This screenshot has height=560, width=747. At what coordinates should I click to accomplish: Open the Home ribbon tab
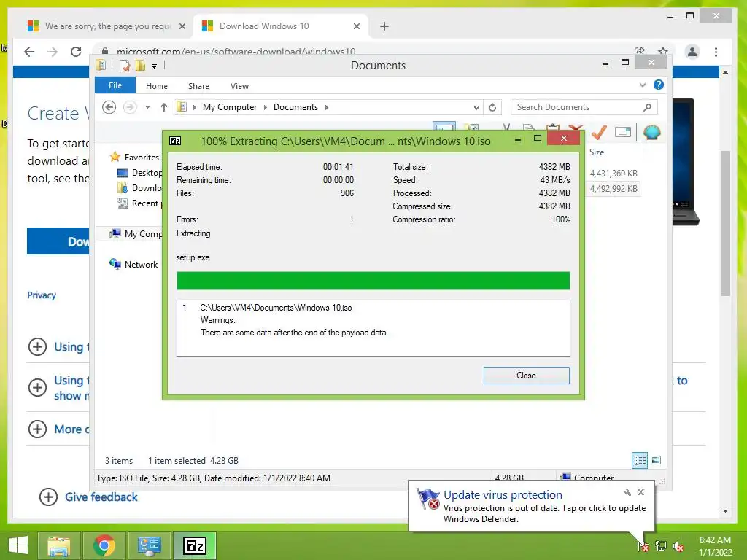[x=156, y=86]
